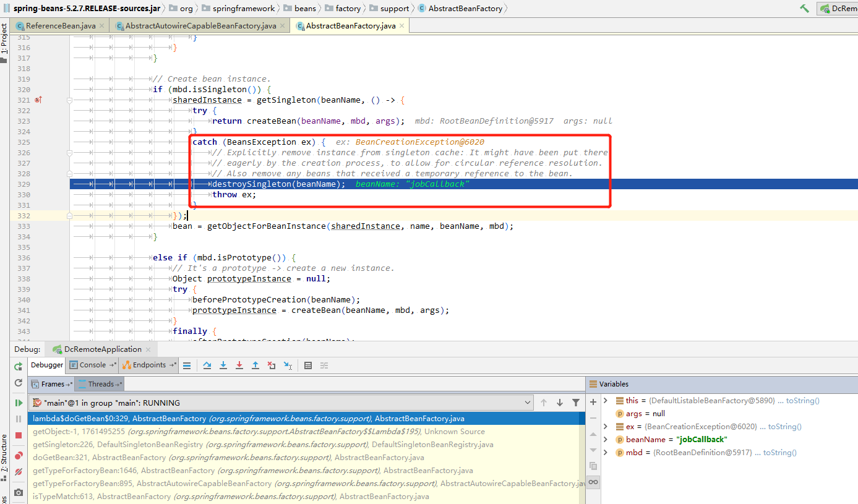Click the Pause Program icon

(19, 419)
